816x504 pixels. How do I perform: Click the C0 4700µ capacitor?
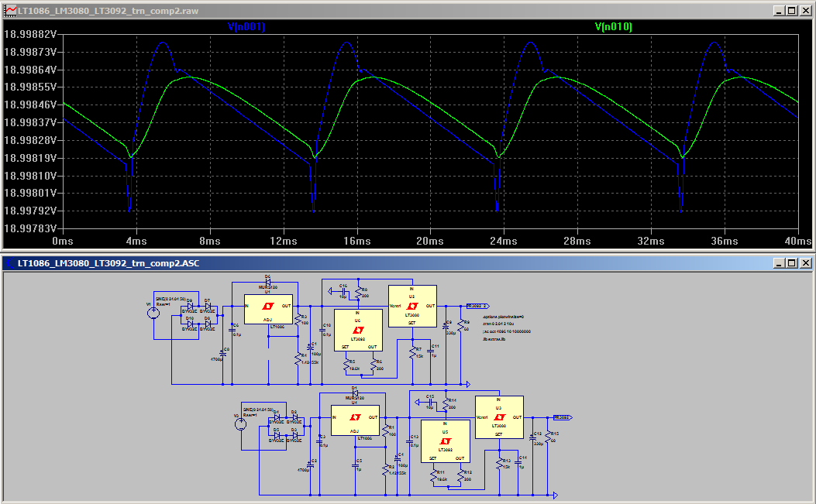point(222,353)
